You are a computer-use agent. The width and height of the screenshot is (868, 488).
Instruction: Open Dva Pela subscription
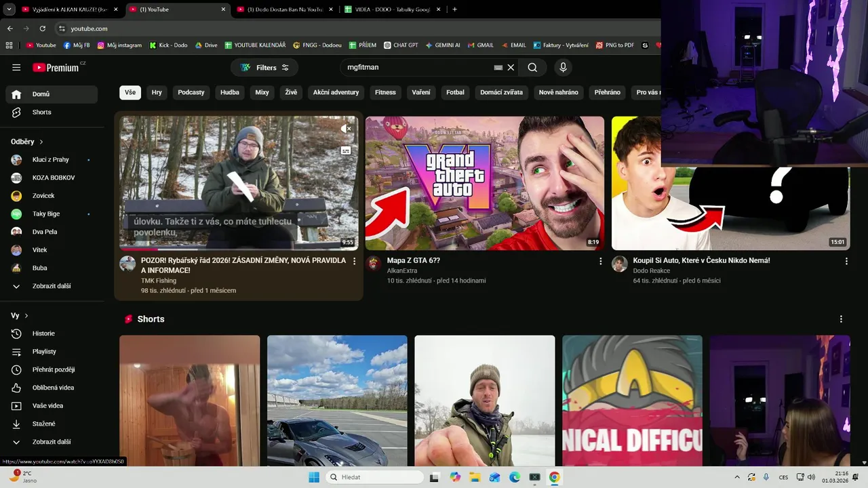coord(52,232)
